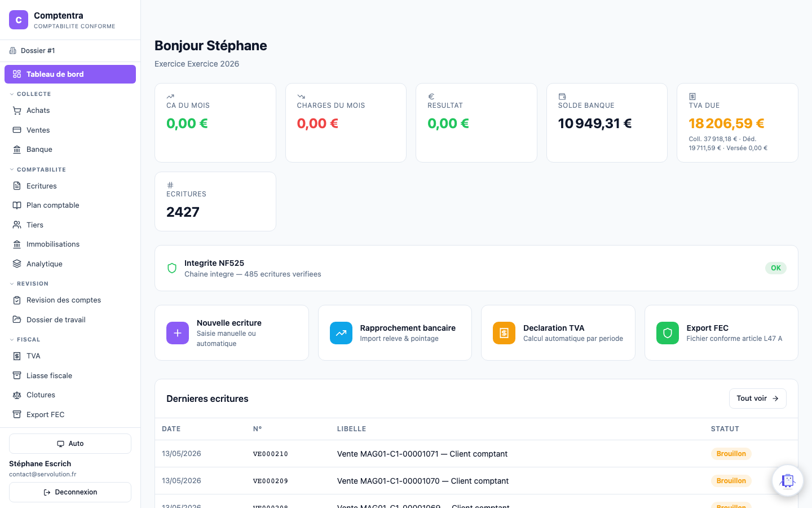Select Revision des comptes label
Viewport: 812px width, 508px height.
coord(64,300)
